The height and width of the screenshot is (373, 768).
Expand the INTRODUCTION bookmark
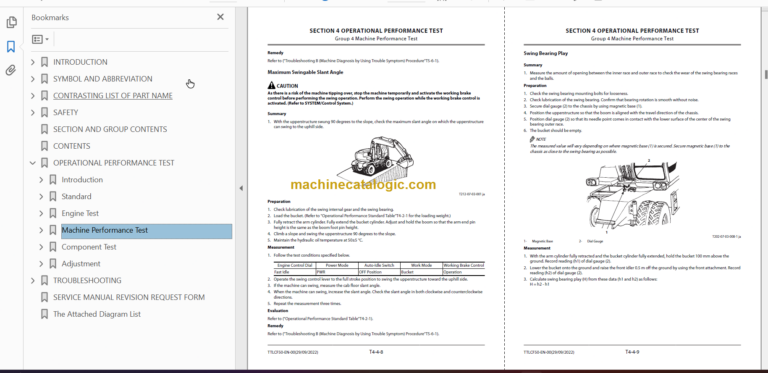point(33,62)
